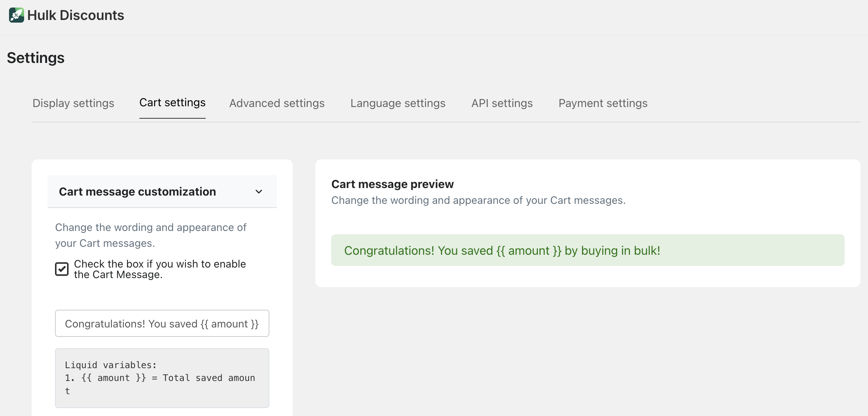
Task: Click the Cart message preview heading
Action: coord(392,184)
